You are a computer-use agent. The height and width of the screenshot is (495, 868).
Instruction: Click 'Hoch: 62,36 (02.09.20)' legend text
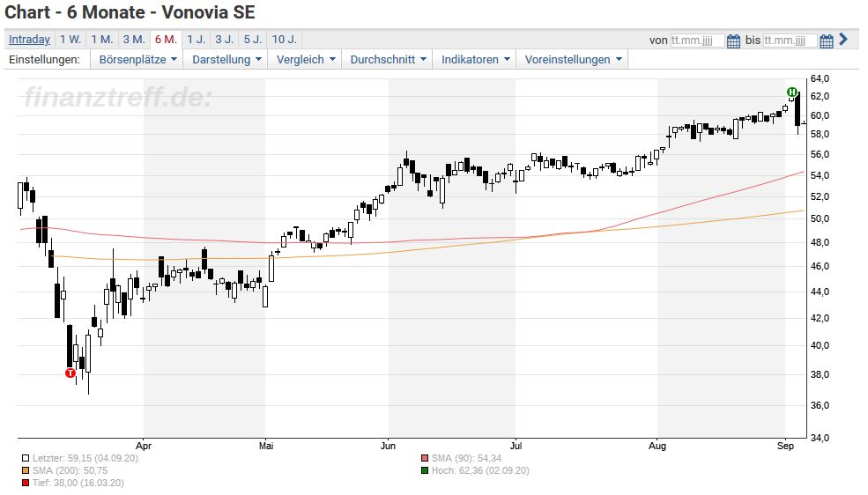click(480, 470)
